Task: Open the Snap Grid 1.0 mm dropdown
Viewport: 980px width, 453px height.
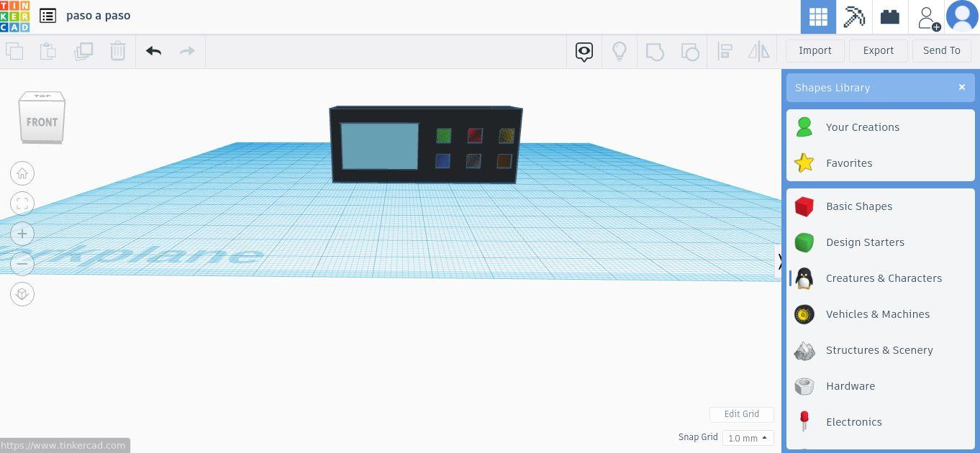Action: pyautogui.click(x=748, y=438)
